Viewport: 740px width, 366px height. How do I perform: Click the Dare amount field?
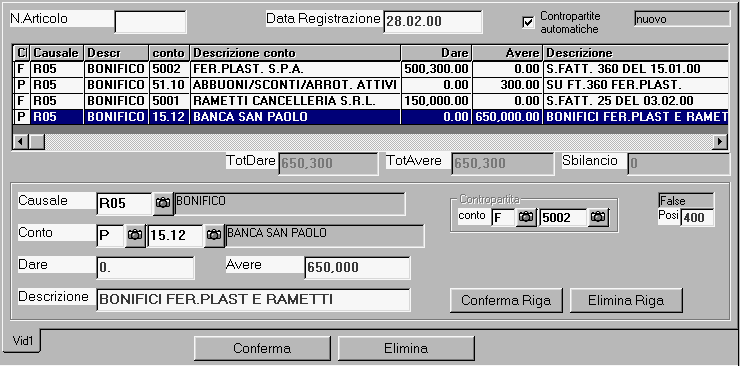point(145,267)
